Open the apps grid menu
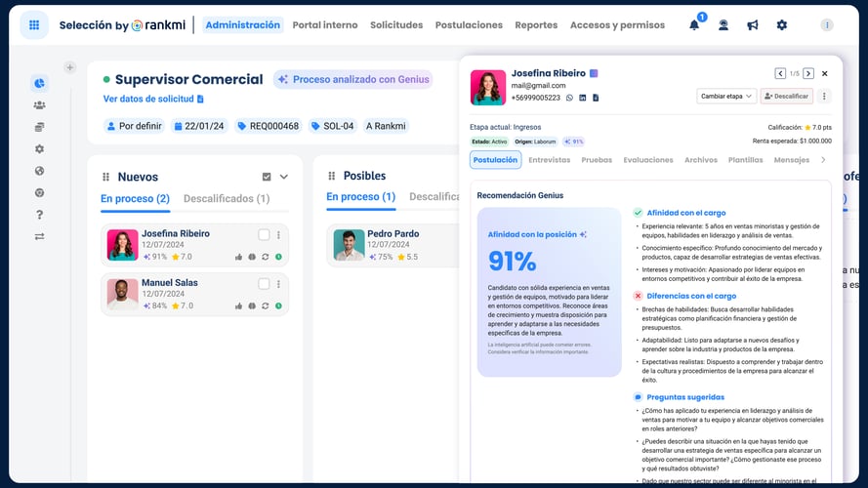 34,25
